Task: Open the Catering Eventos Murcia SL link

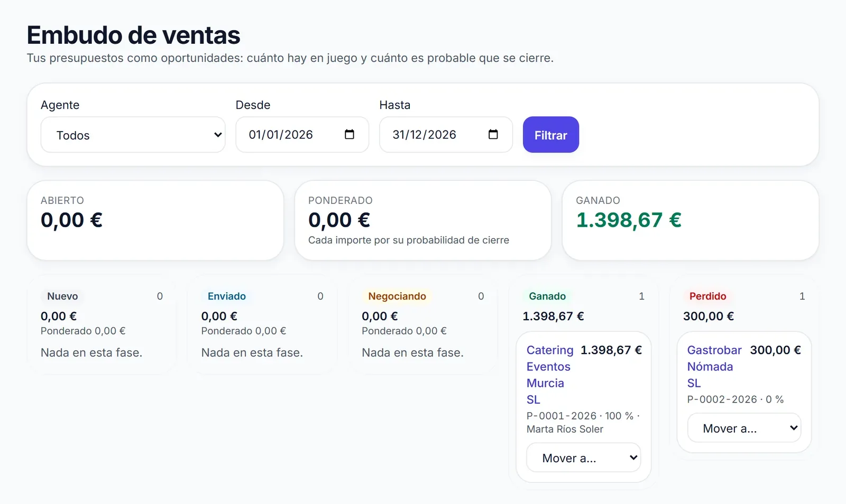Action: pos(550,375)
